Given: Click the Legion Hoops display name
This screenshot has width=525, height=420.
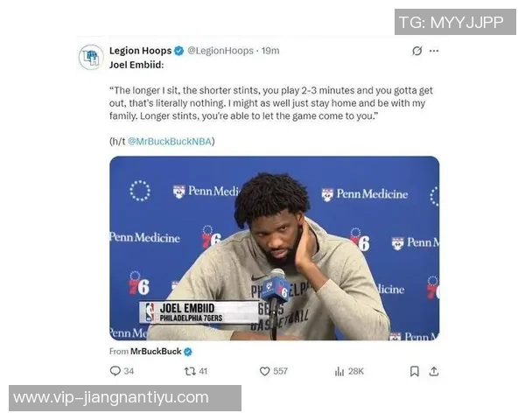Looking at the screenshot, I should pyautogui.click(x=140, y=51).
